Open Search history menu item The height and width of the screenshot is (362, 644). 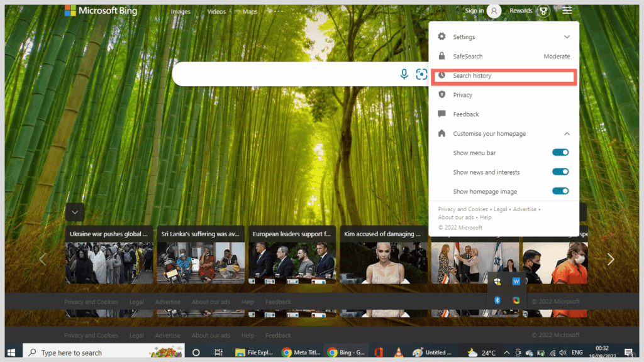472,76
